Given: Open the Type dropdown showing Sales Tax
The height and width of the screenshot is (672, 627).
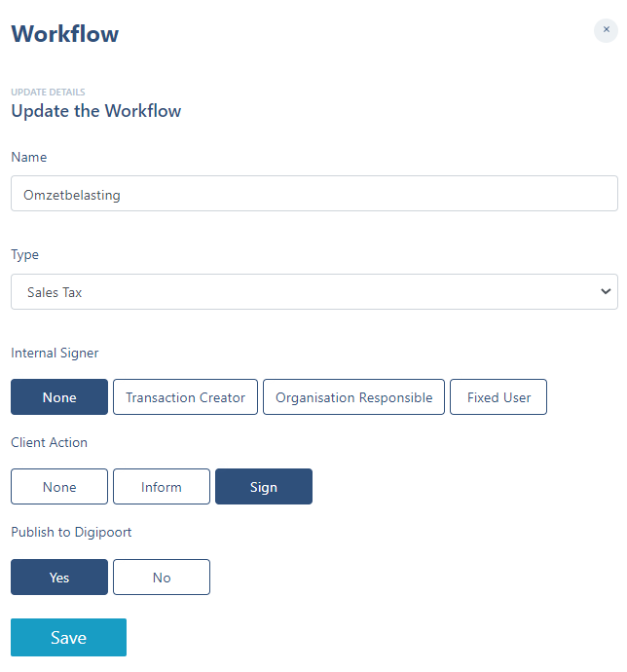Looking at the screenshot, I should coord(314,292).
